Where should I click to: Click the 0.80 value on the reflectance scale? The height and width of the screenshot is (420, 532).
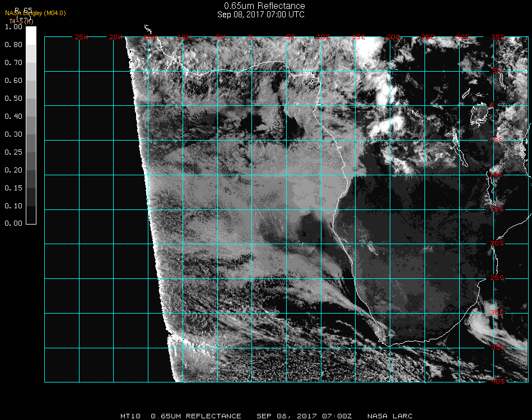(13, 45)
